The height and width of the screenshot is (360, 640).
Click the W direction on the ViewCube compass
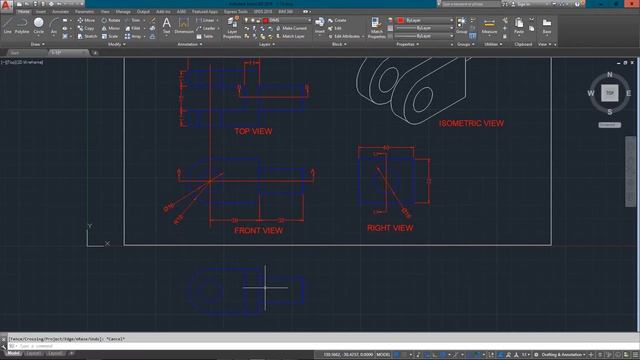coord(591,93)
